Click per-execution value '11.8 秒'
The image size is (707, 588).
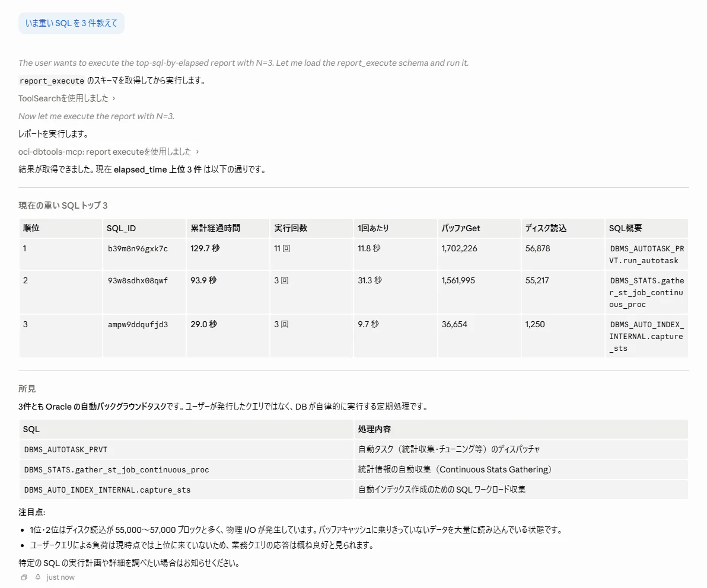pyautogui.click(x=370, y=248)
